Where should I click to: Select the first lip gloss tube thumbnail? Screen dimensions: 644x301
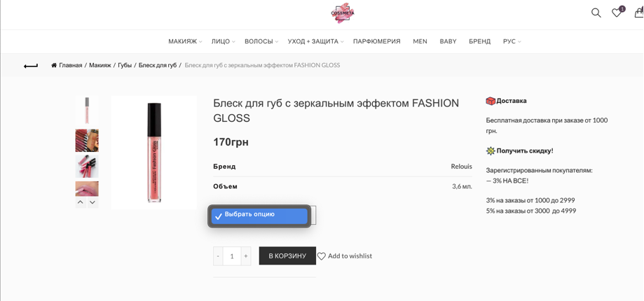click(87, 111)
